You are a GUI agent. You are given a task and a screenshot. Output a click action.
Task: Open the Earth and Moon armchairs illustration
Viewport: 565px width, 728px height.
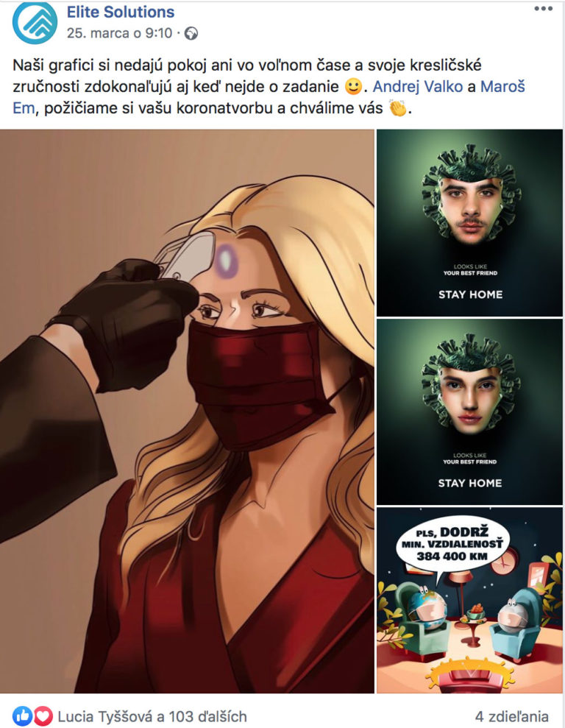469,600
